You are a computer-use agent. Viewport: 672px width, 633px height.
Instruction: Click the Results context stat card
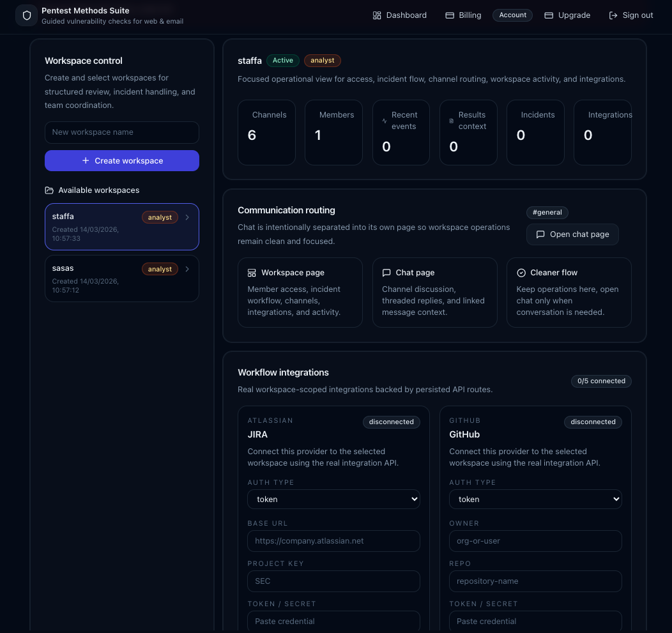pyautogui.click(x=468, y=132)
